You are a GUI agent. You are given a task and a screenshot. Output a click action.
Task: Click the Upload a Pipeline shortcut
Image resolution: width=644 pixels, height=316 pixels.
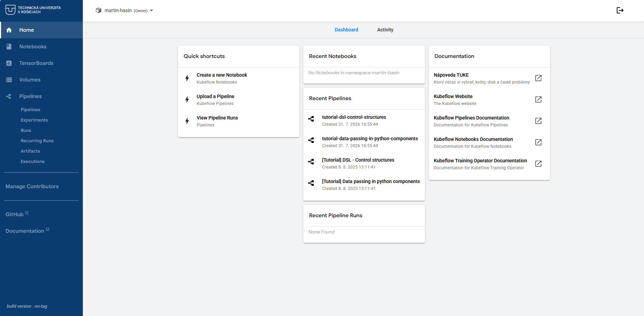(x=238, y=99)
